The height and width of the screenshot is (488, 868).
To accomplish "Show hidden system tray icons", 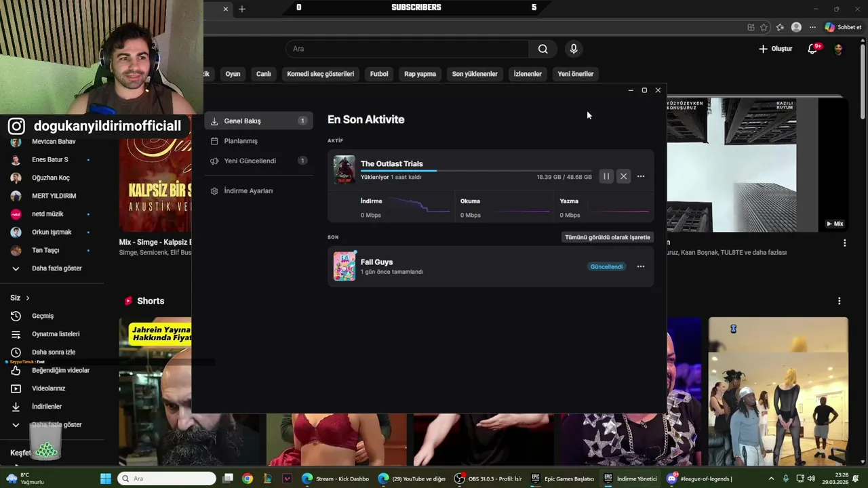I will click(773, 479).
